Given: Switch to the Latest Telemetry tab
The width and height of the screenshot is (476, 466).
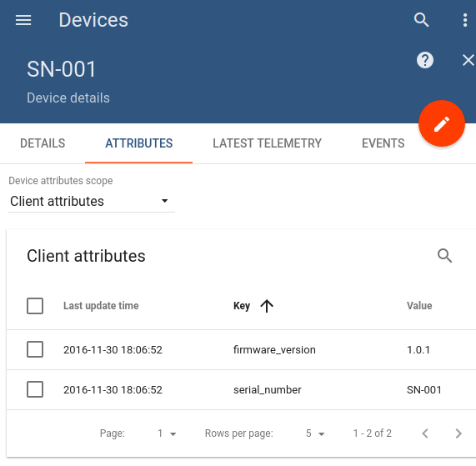Looking at the screenshot, I should click(x=267, y=143).
